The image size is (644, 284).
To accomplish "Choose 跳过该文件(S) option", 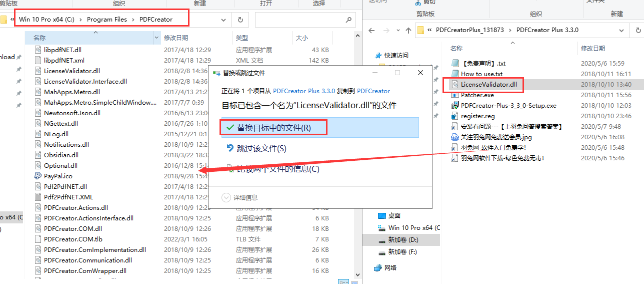I will tap(261, 148).
